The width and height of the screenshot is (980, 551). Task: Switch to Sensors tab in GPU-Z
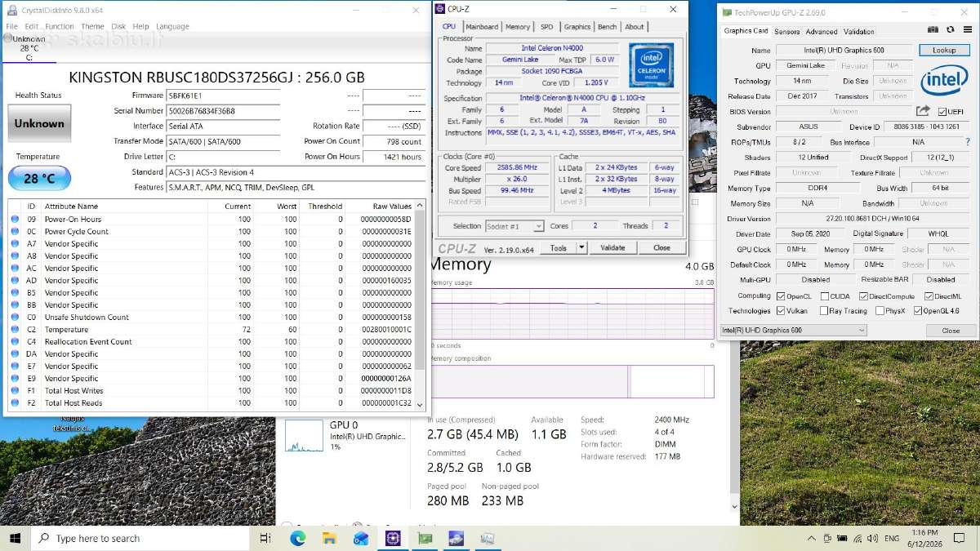(x=787, y=32)
